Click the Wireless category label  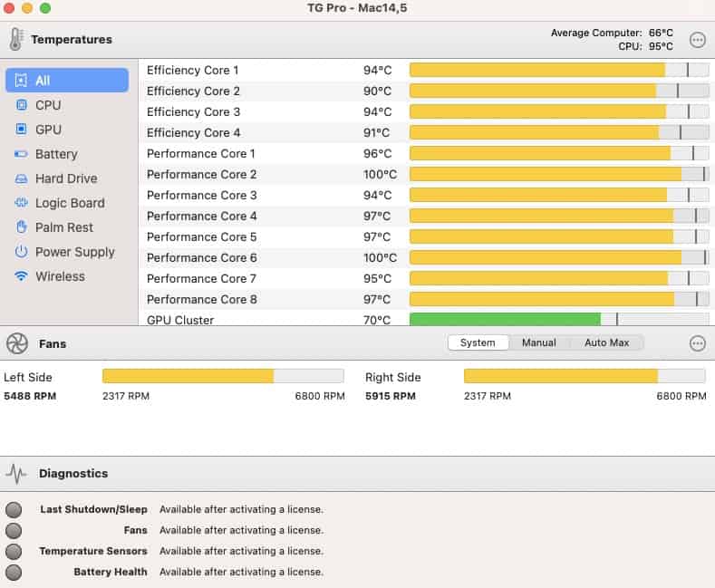(x=60, y=276)
